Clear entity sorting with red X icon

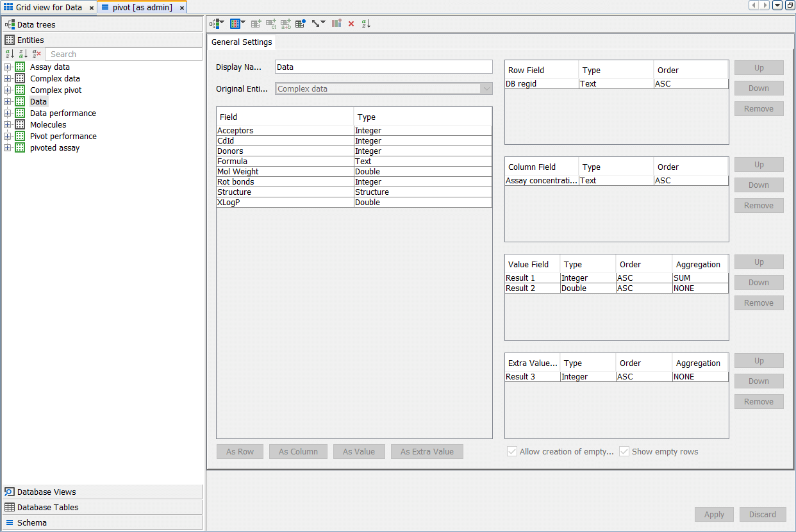pyautogui.click(x=37, y=54)
